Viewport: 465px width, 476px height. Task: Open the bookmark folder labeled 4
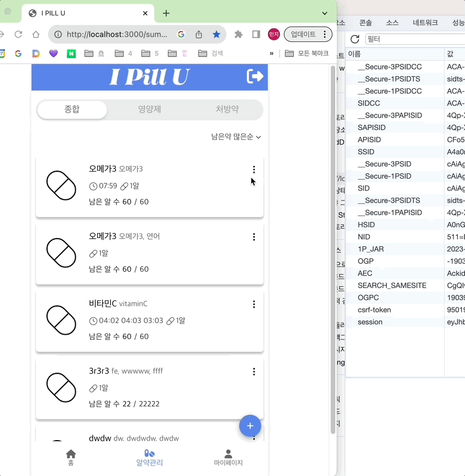(123, 54)
